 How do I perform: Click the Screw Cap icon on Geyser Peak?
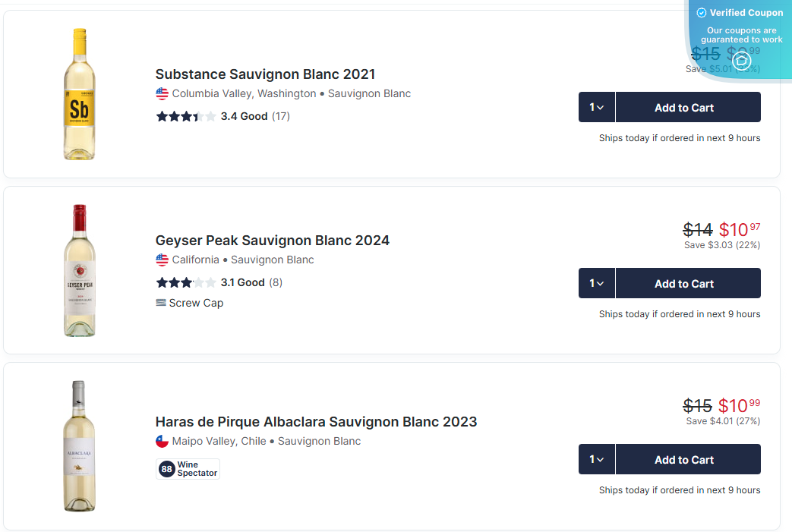click(x=161, y=303)
